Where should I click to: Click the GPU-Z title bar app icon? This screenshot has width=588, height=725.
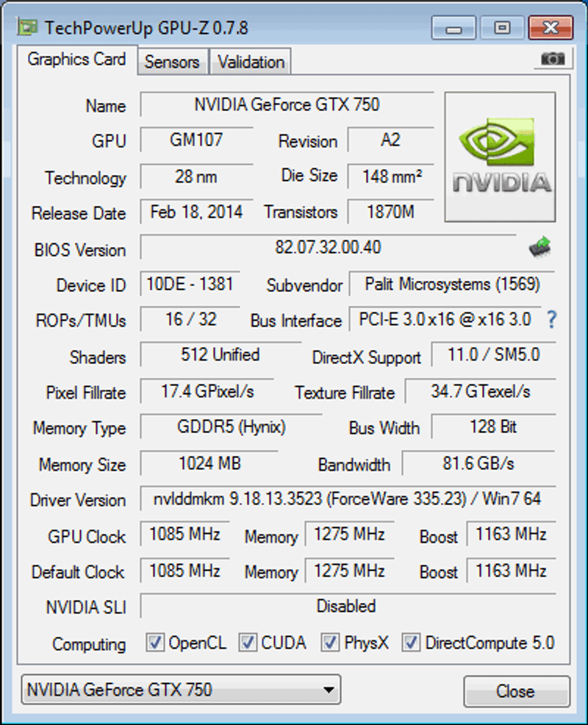[x=29, y=28]
